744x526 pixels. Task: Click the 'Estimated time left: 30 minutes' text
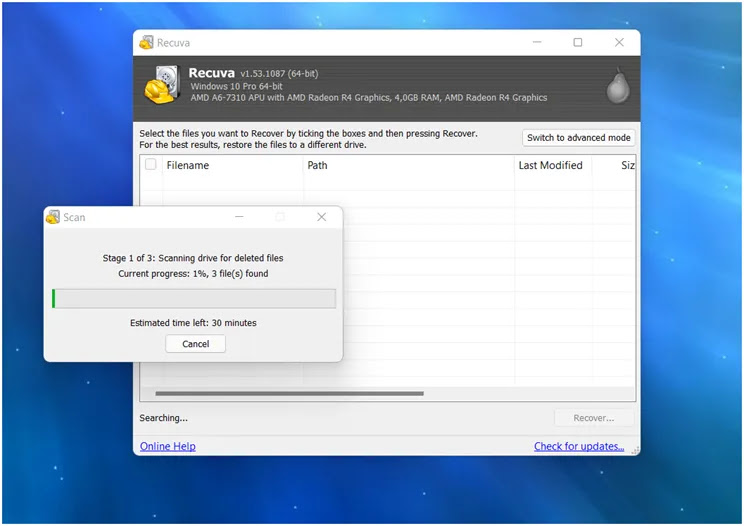coord(193,323)
